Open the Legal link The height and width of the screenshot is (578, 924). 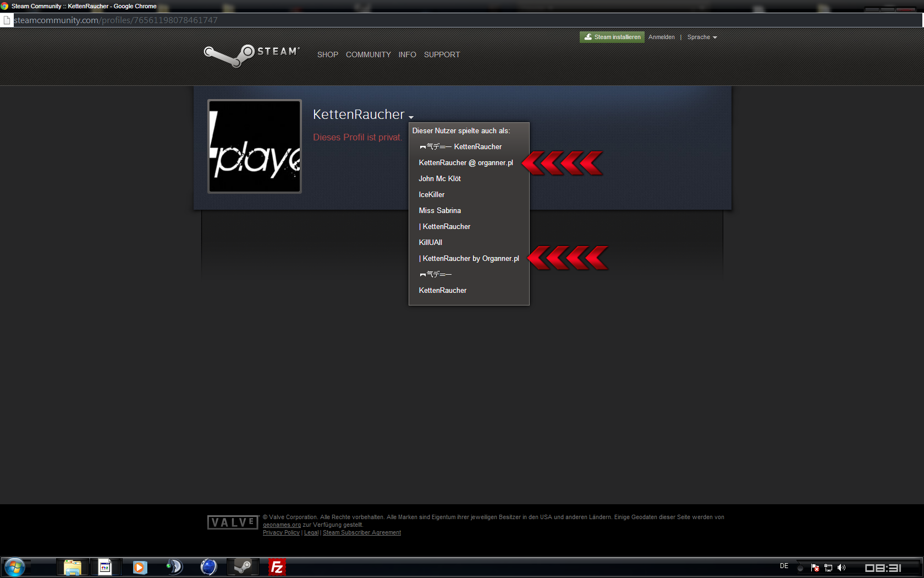[x=311, y=532]
